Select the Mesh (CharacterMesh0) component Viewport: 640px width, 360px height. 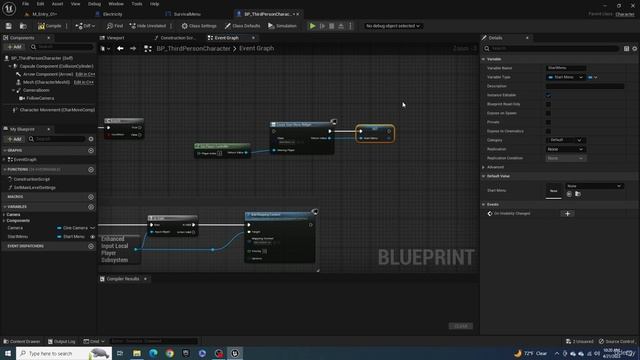[46, 82]
